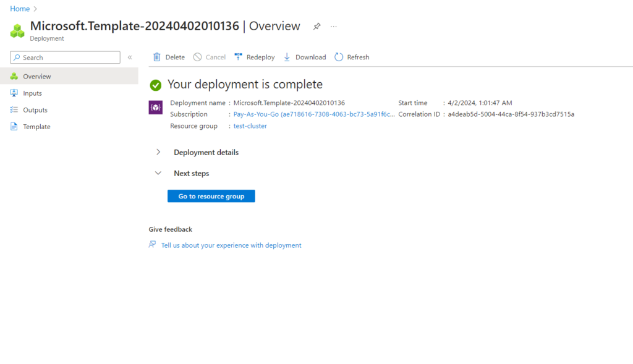Focus the sidebar Search field
Viewport: 633px width, 364px height.
(65, 57)
